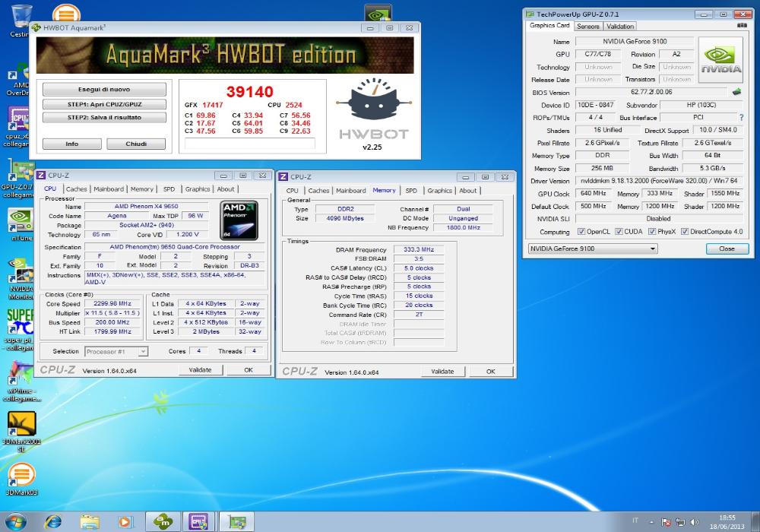
Task: Open the NVIDIA Monitor desktop shortcut
Action: tap(21, 277)
